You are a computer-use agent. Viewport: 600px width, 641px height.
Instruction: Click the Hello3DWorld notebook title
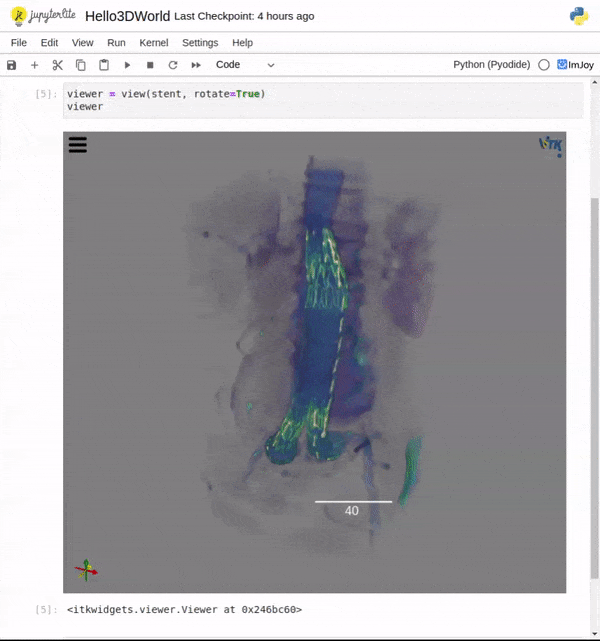click(127, 16)
